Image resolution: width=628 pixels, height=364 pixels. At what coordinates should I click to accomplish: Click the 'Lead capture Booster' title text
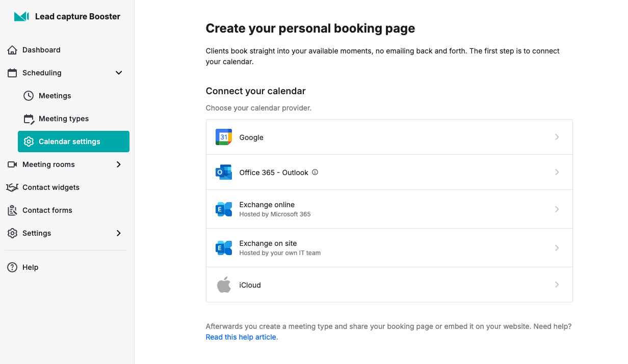tap(77, 16)
